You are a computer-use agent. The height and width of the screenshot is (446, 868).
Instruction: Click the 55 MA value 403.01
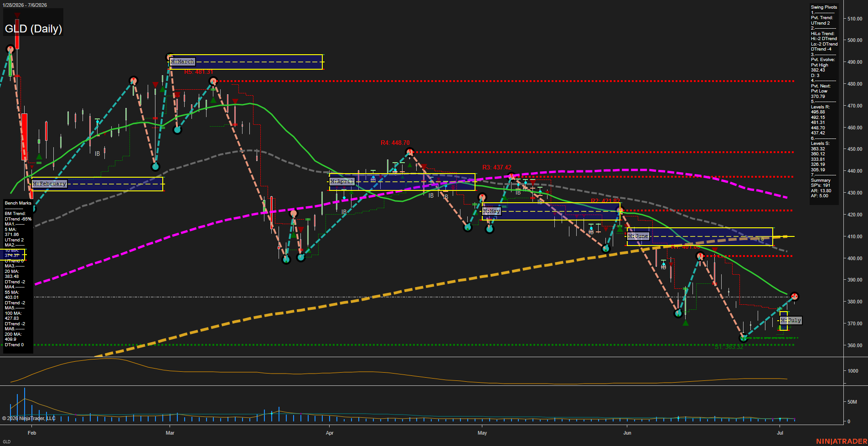coord(12,297)
